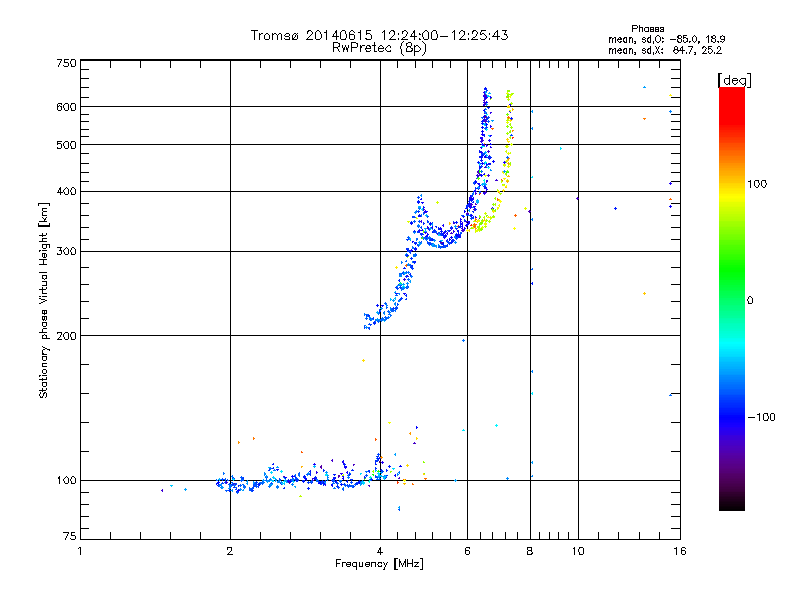Click the green zero-degree band on colorbar

(x=732, y=300)
